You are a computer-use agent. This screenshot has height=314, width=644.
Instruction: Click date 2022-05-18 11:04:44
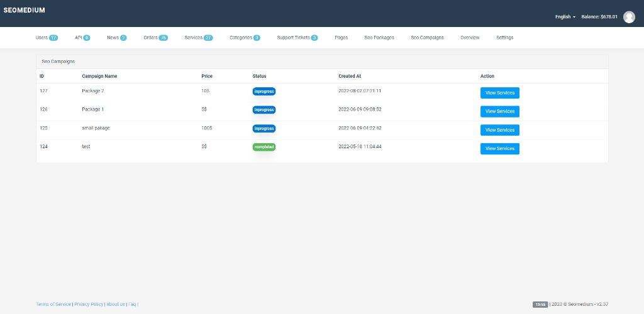coord(360,146)
